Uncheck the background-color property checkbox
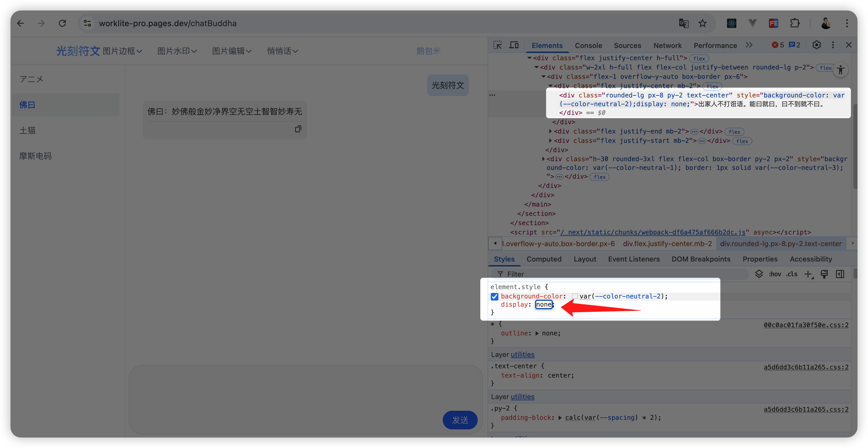The width and height of the screenshot is (868, 448). pos(494,296)
